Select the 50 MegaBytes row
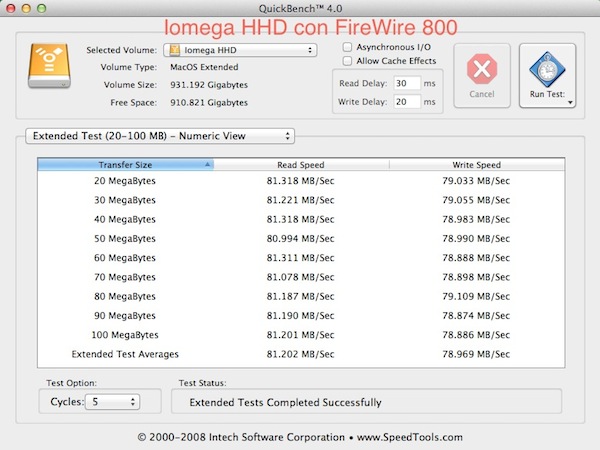 click(301, 238)
